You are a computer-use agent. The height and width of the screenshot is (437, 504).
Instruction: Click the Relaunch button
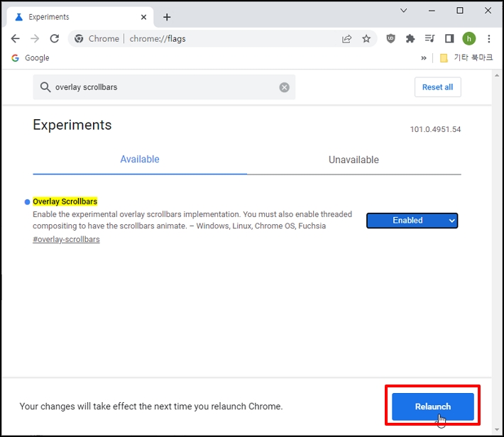click(x=433, y=406)
